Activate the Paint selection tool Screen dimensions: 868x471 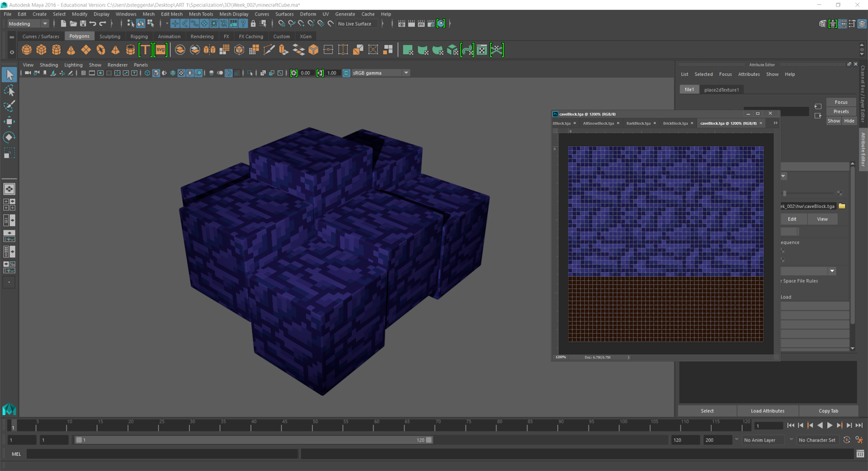(x=9, y=106)
